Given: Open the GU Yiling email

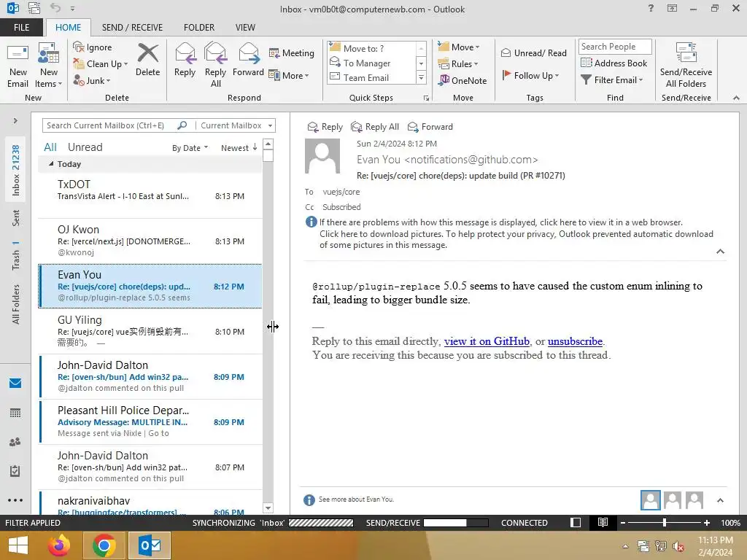Looking at the screenshot, I should [150, 332].
